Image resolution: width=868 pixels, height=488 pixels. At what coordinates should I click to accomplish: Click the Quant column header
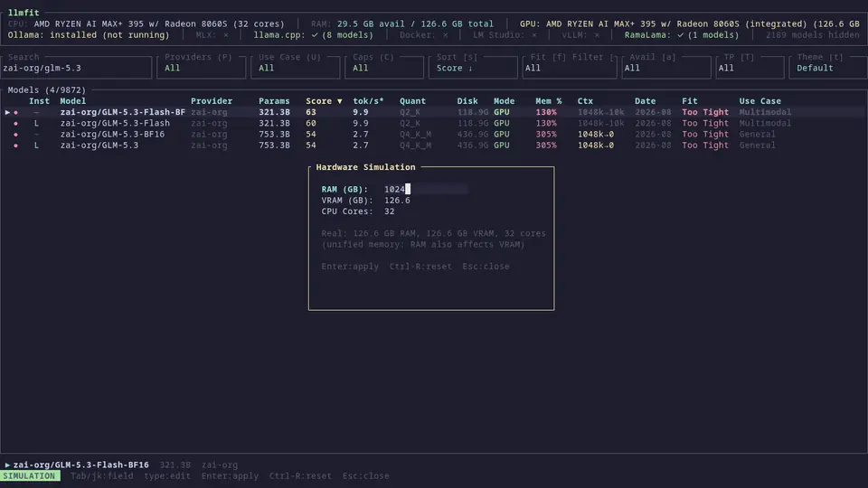click(412, 101)
